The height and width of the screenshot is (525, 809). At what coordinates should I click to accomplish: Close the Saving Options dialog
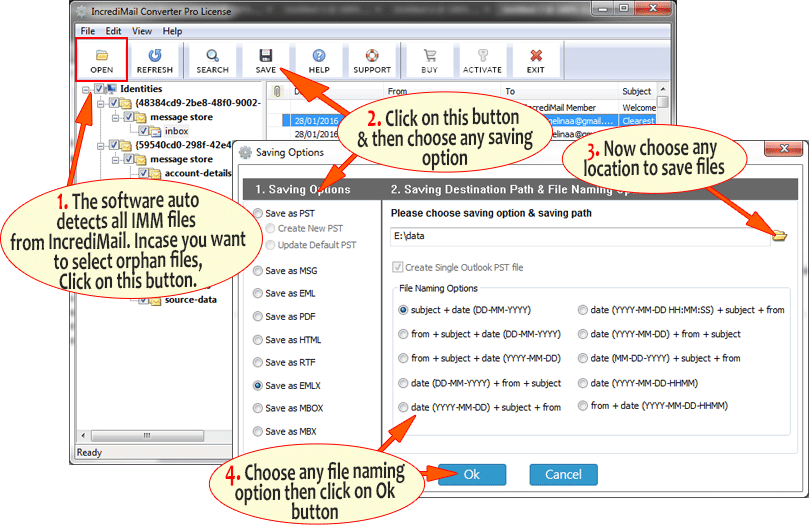tap(784, 149)
